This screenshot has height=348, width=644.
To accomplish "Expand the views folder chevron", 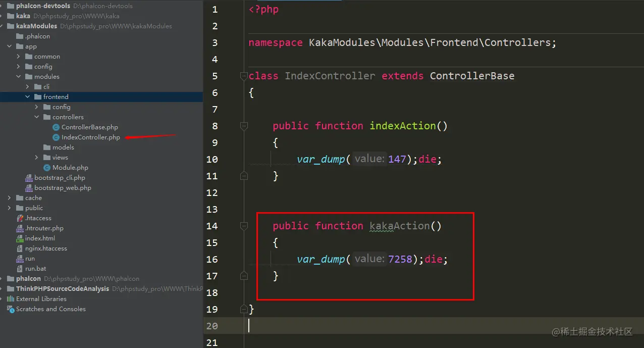I will (37, 158).
